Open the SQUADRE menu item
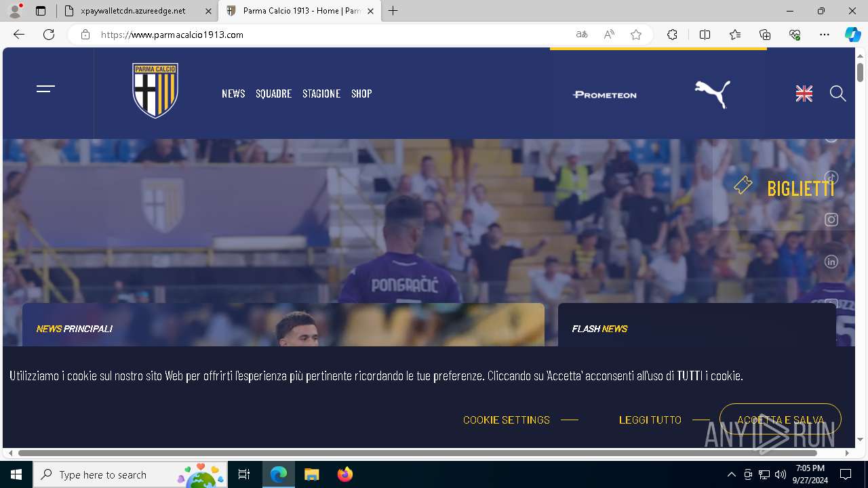The width and height of the screenshot is (868, 488). (x=273, y=94)
